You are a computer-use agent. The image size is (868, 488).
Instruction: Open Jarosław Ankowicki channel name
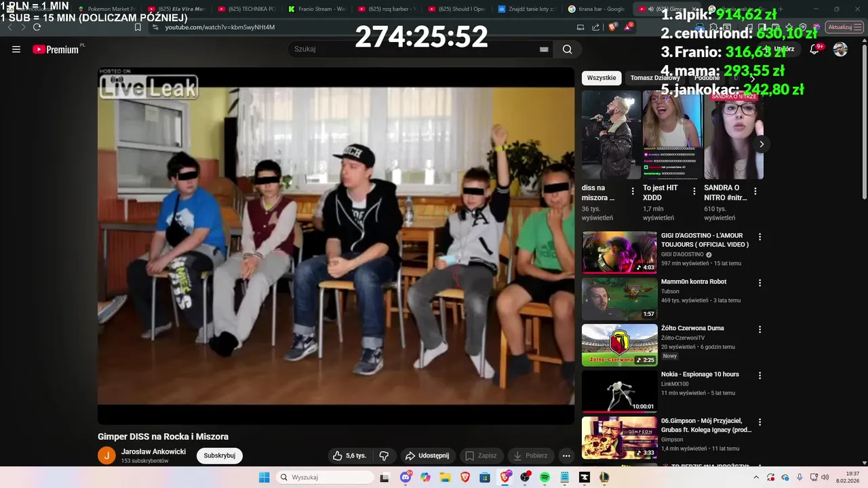153,451
